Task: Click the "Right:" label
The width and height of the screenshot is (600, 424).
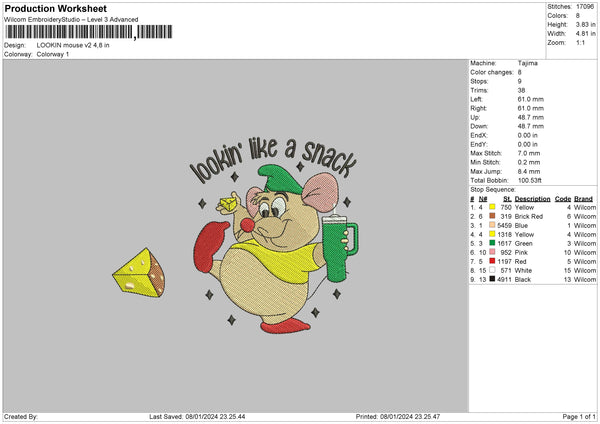Action: (x=478, y=108)
